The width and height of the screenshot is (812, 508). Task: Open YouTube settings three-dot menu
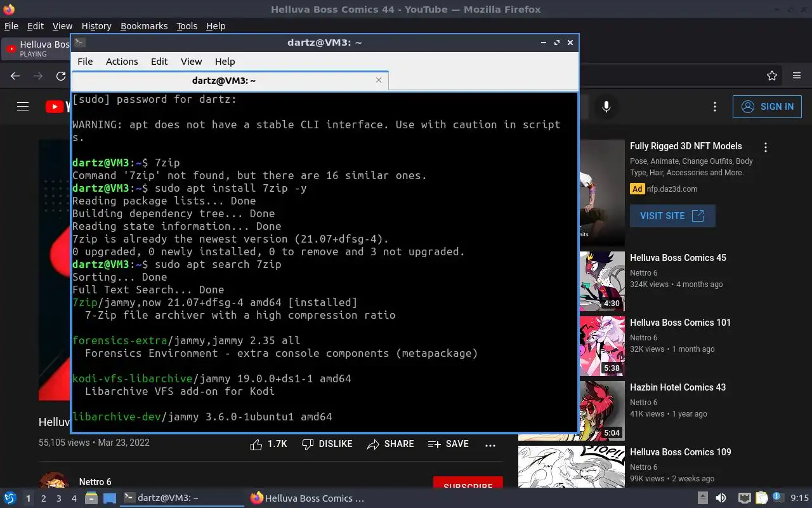(x=715, y=107)
